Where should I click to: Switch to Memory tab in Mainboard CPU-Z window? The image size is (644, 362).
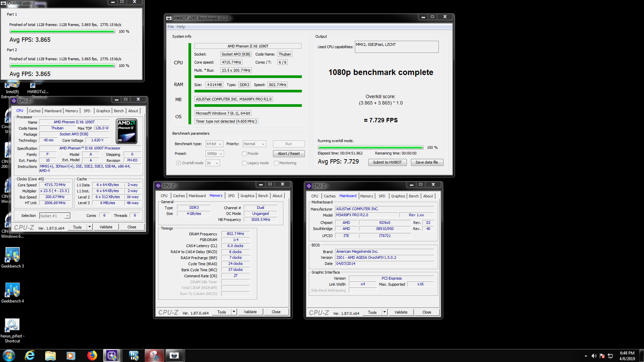click(x=367, y=196)
